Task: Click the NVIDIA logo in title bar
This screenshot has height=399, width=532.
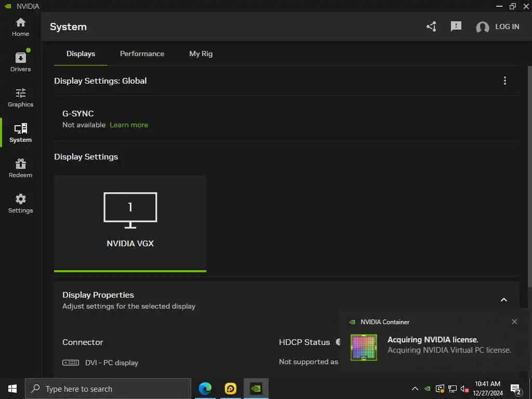Action: tap(8, 6)
